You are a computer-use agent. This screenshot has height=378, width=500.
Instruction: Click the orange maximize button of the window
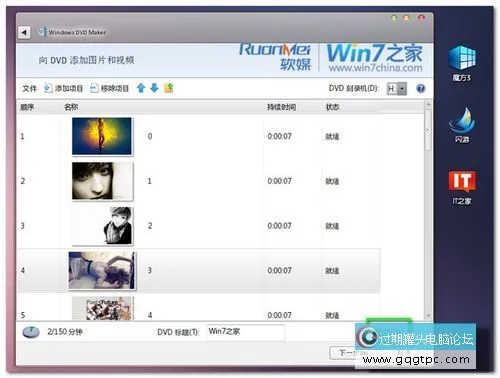406,18
